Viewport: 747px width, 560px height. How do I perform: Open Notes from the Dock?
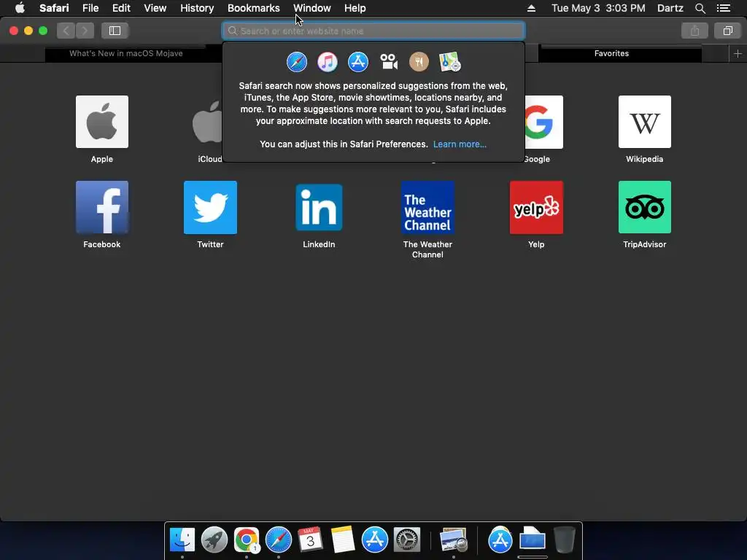343,540
